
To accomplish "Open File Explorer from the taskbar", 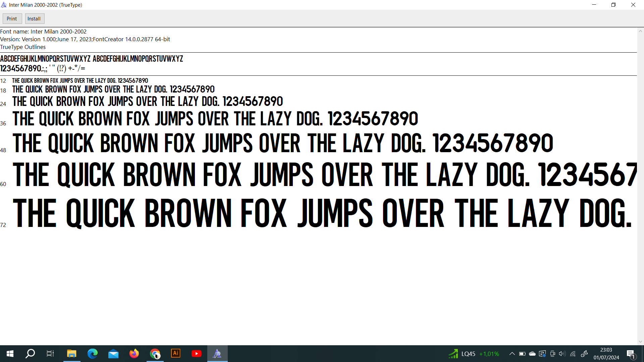I will click(x=71, y=354).
